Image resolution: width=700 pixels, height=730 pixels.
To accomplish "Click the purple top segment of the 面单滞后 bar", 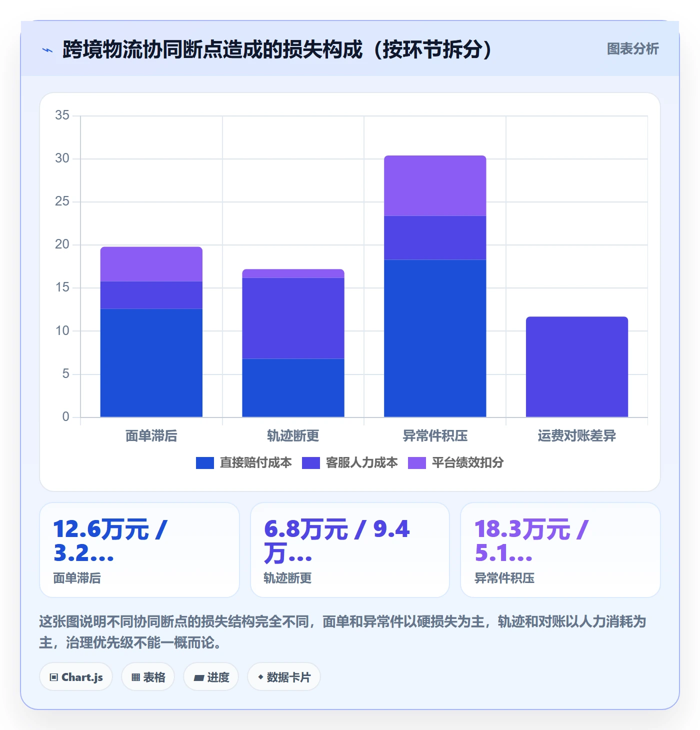I will coord(151,264).
